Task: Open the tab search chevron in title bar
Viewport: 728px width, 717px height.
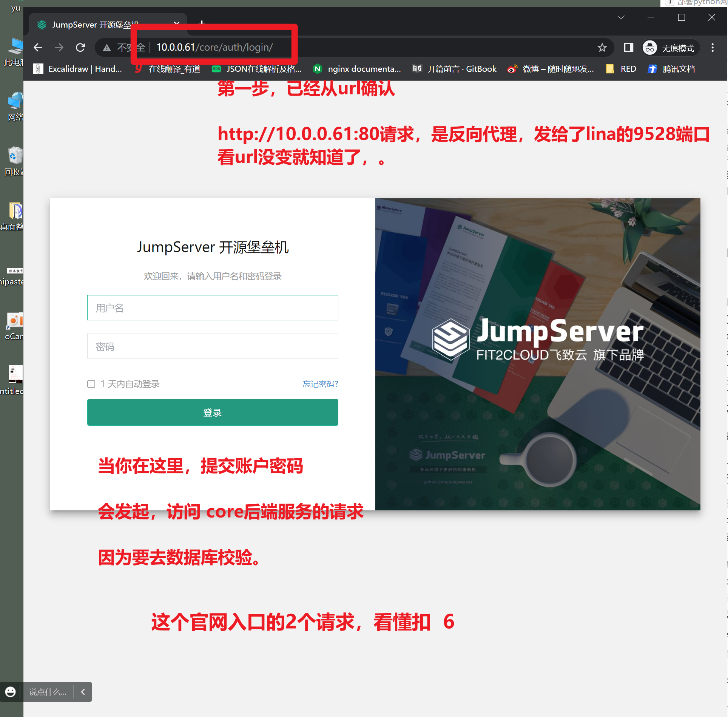Action: click(x=621, y=17)
